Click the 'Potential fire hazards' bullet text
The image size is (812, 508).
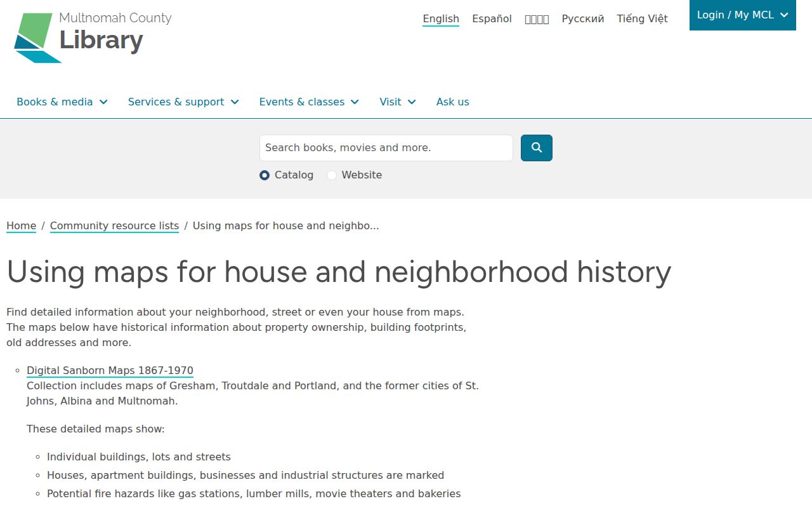254,494
